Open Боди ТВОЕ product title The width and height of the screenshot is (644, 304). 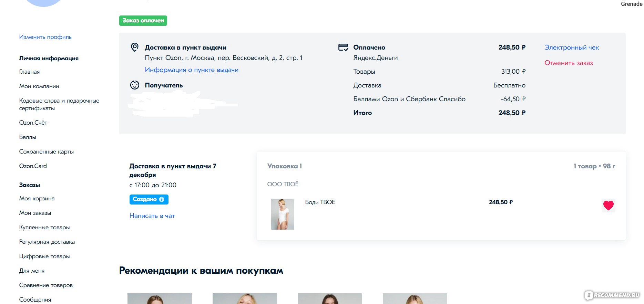point(320,202)
